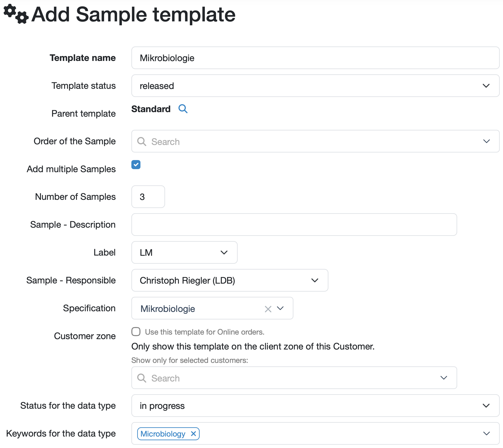Click search icon in Order of the Sample
Screen dimensions: 503x448
click(142, 141)
